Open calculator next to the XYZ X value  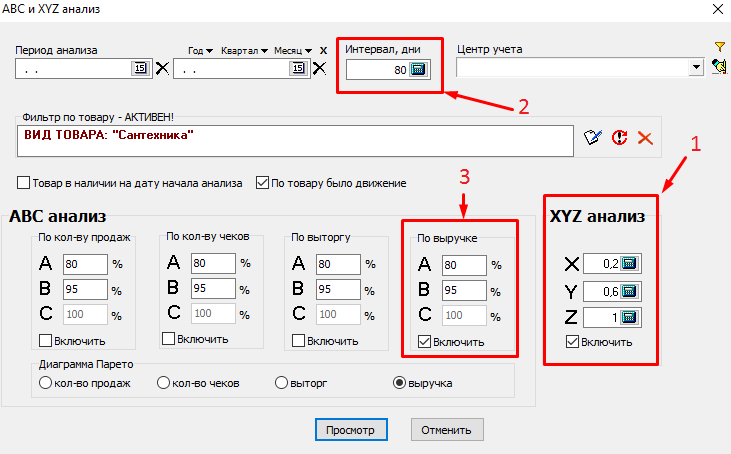(x=629, y=264)
